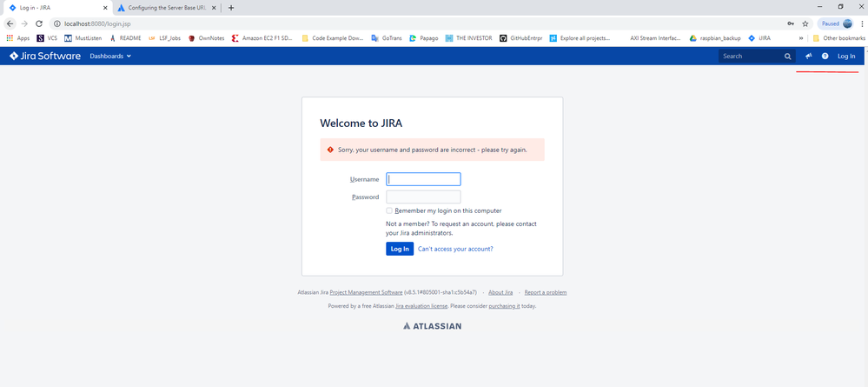
Task: Open the README bookmark
Action: (125, 38)
